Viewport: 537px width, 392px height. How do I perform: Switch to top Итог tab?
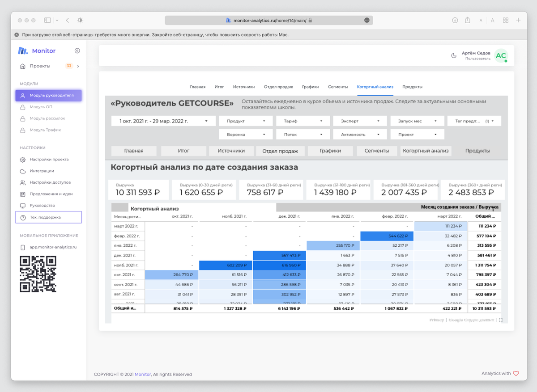click(x=219, y=87)
